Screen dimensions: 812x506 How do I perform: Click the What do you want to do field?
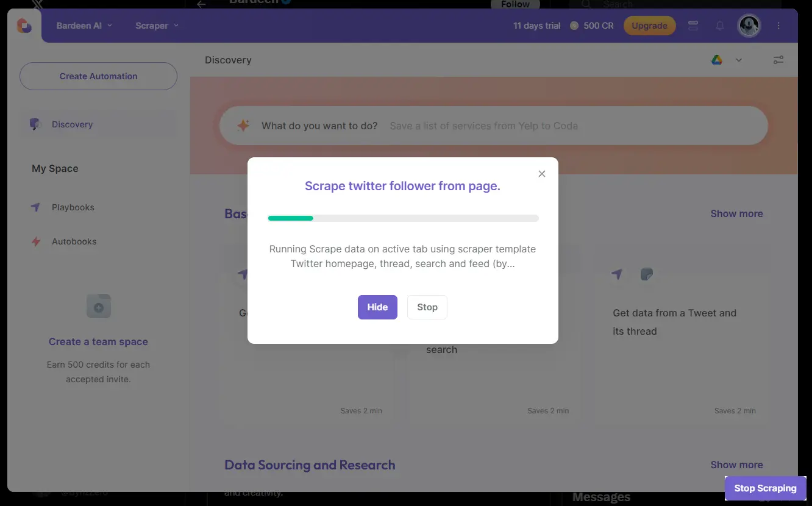493,126
